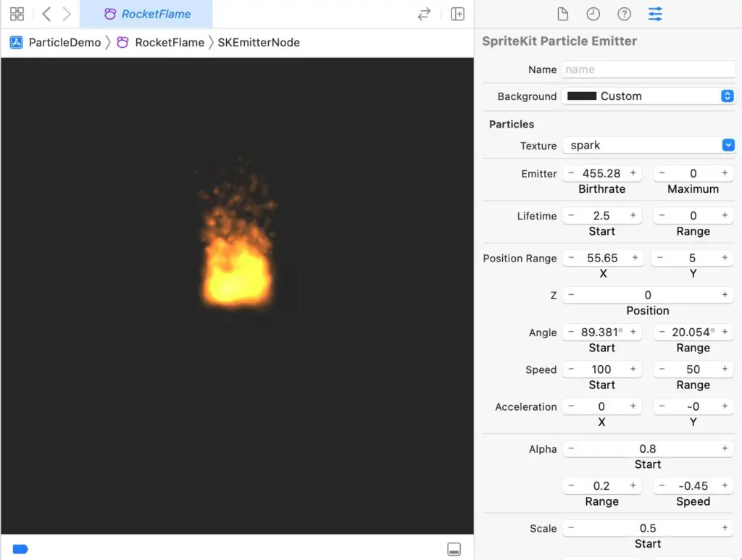Select SKEmitterNode in the breadcrumb
742x560 pixels.
click(x=259, y=43)
